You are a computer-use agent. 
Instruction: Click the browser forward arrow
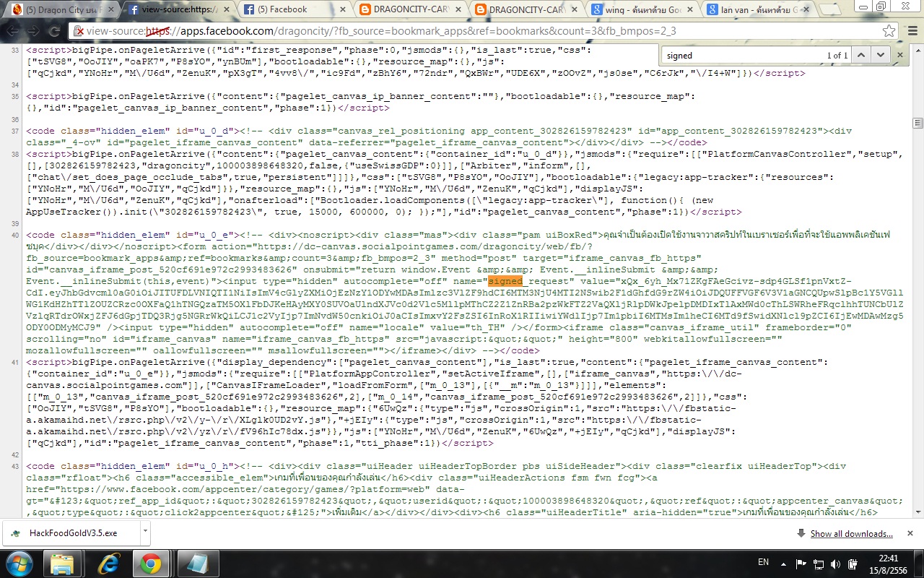(x=35, y=32)
